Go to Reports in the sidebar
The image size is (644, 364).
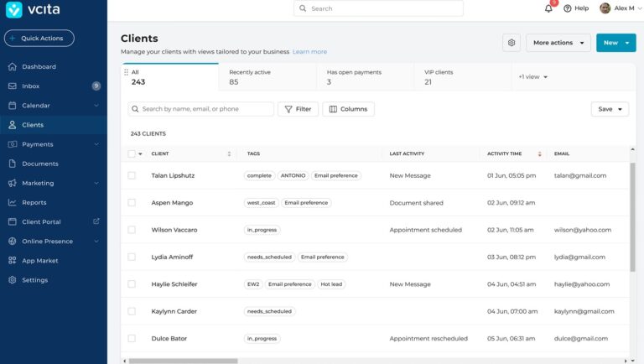pyautogui.click(x=34, y=202)
